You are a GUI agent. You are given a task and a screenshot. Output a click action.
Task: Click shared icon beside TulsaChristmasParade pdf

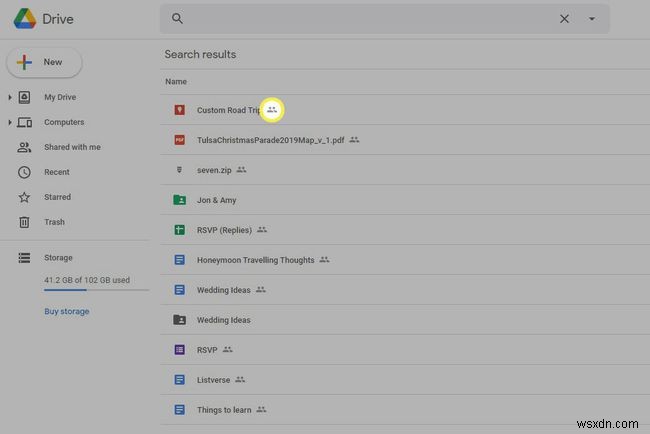(354, 140)
